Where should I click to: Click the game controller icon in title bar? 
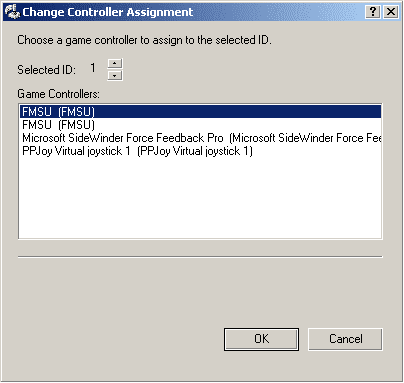12,12
